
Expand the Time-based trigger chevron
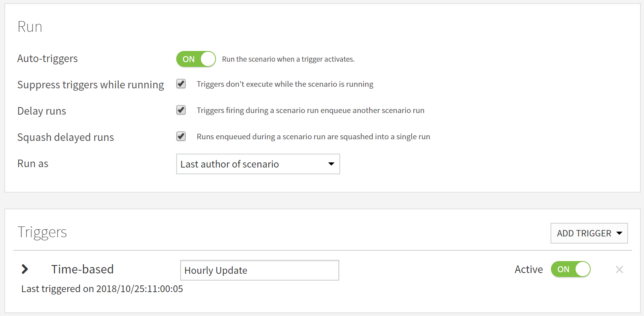25,269
